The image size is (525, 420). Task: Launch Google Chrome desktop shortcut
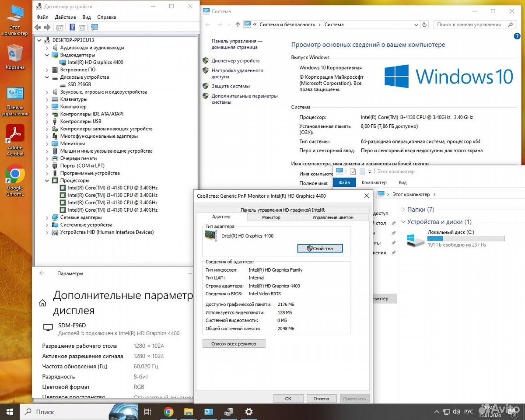pyautogui.click(x=15, y=180)
